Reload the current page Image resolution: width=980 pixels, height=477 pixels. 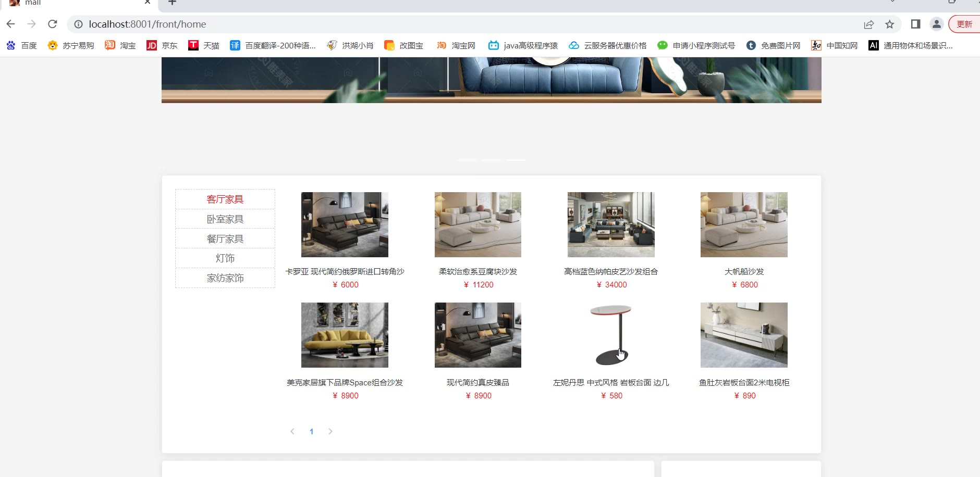tap(52, 24)
